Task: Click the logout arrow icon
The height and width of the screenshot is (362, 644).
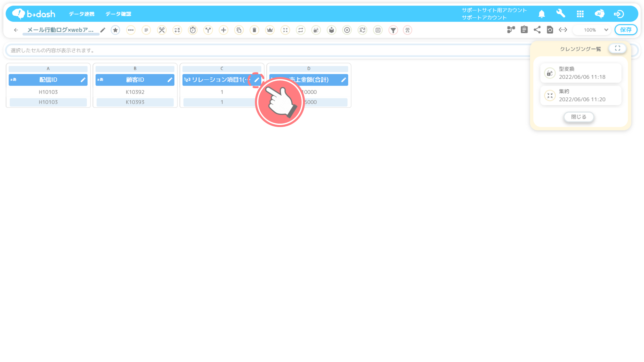Action: pyautogui.click(x=619, y=14)
